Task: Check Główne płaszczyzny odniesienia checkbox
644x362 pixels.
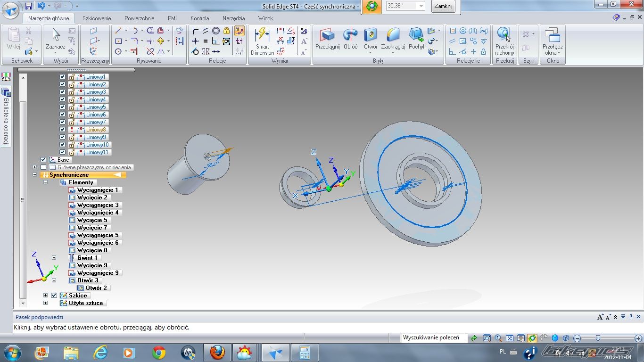Action: (x=43, y=167)
